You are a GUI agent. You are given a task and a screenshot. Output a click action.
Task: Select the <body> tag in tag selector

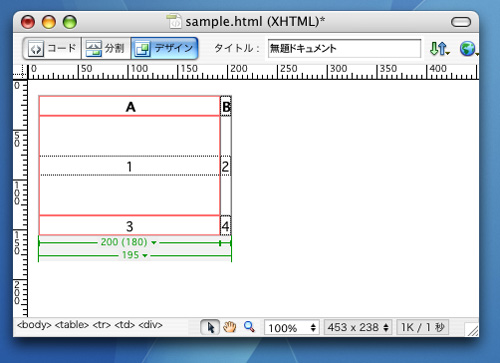click(x=34, y=325)
